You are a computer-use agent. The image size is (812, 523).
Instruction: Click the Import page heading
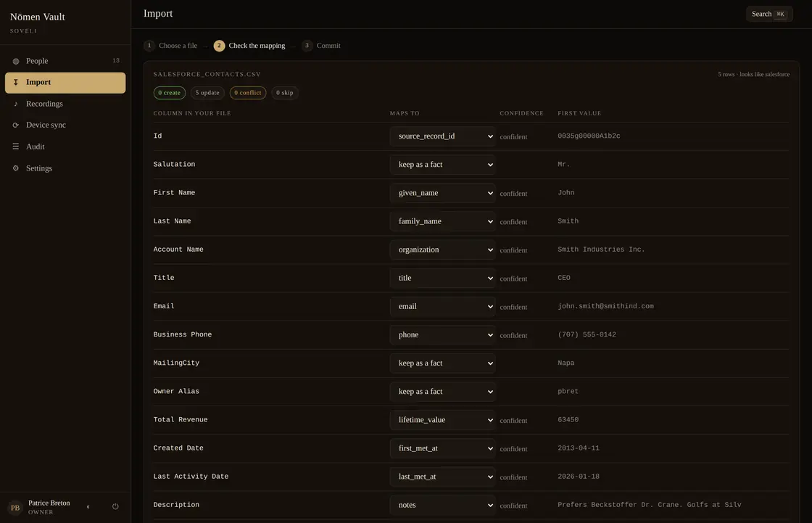(158, 14)
